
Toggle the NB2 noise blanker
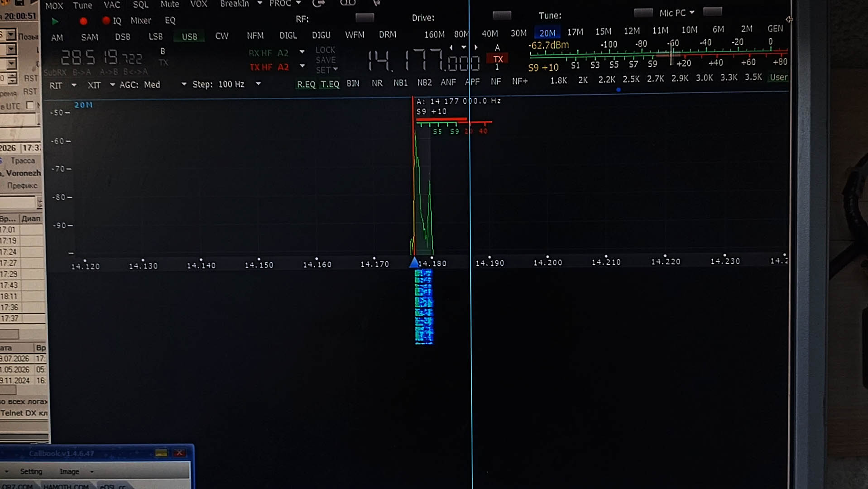tap(424, 82)
